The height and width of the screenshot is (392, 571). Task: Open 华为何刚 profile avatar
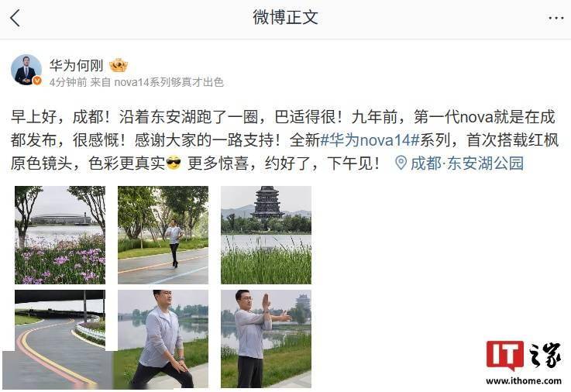click(x=26, y=70)
